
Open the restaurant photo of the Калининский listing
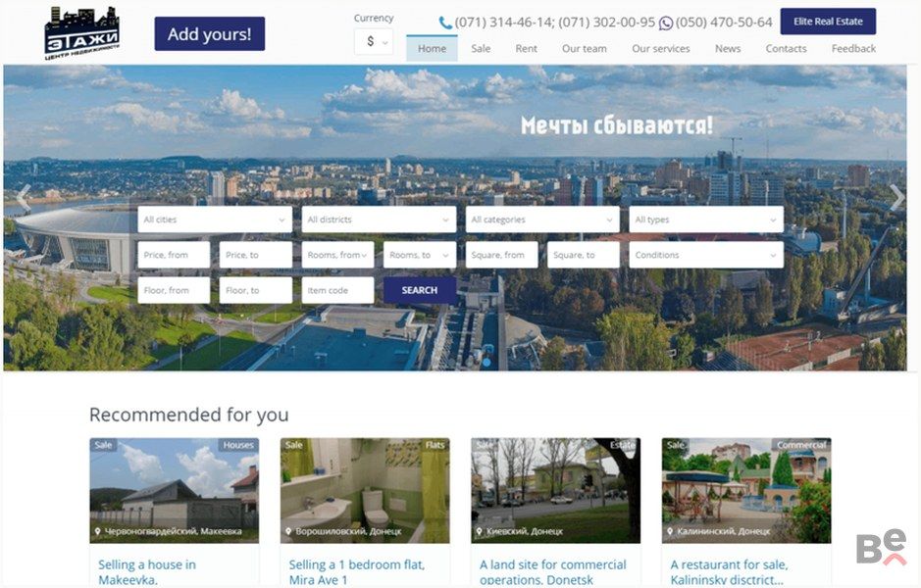click(x=746, y=490)
